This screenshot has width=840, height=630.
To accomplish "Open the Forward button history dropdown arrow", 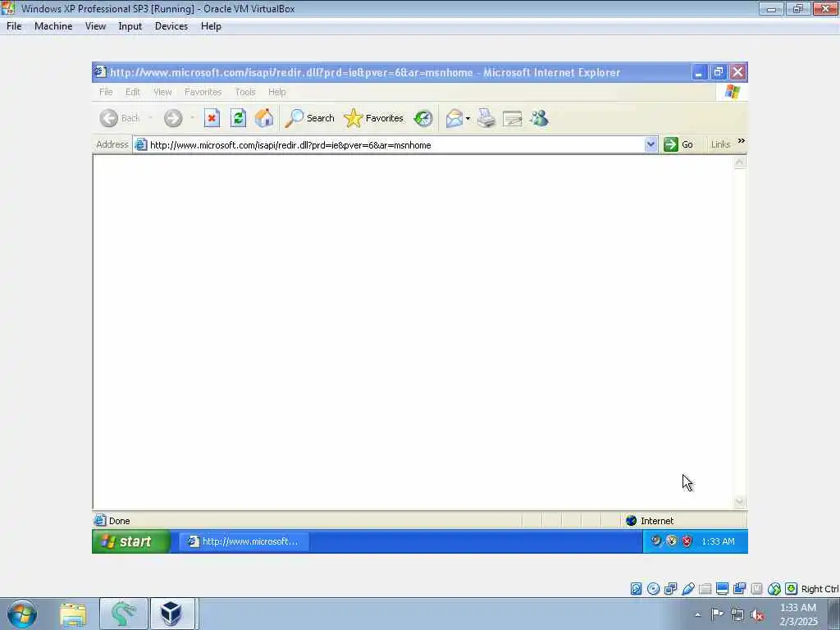I will pyautogui.click(x=192, y=118).
